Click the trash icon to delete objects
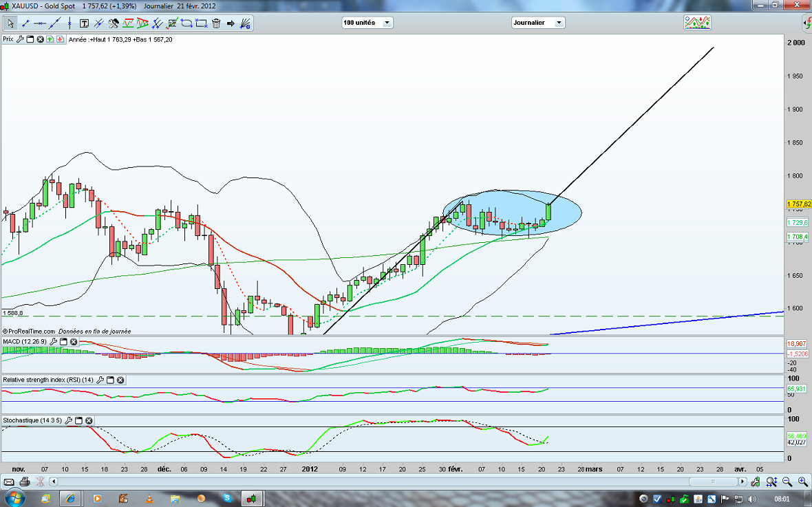This screenshot has width=812, height=507. (216, 23)
